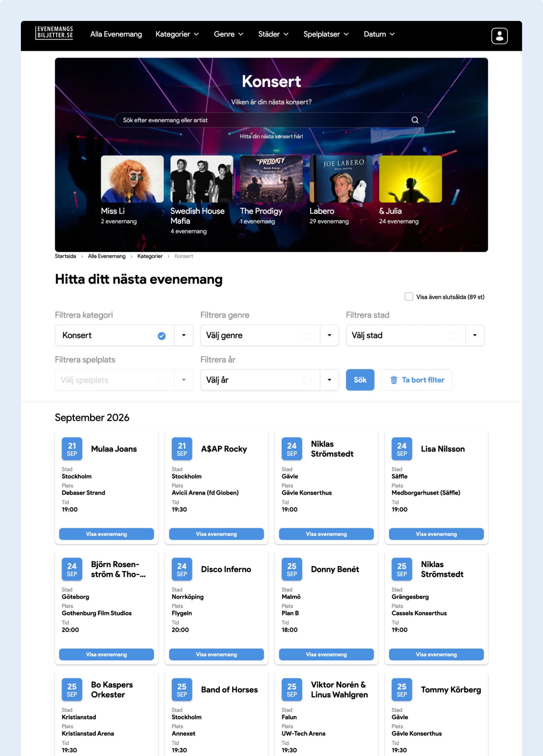This screenshot has width=543, height=756.
Task: Click Visa evenemang for Donny Benét
Action: (x=326, y=654)
